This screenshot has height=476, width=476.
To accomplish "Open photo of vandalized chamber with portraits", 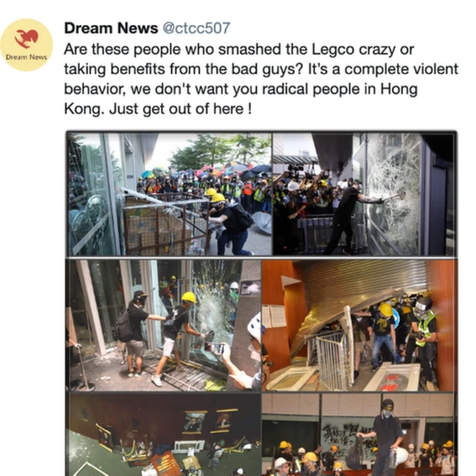I will tap(164, 434).
